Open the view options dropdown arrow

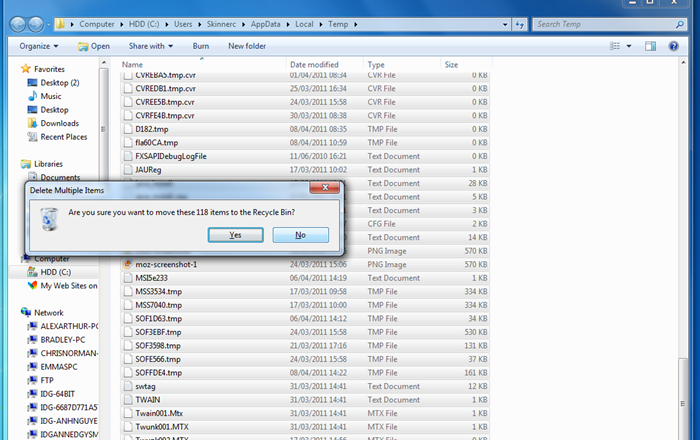[629, 46]
